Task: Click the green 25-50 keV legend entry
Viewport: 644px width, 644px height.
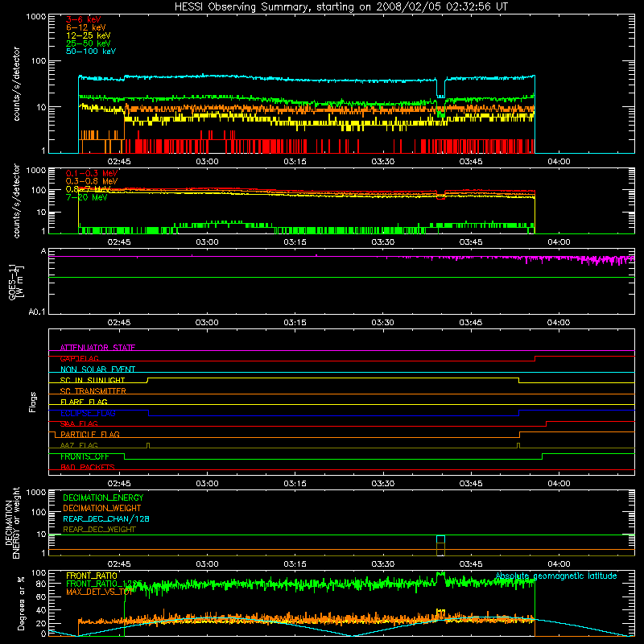Action: pyautogui.click(x=89, y=43)
